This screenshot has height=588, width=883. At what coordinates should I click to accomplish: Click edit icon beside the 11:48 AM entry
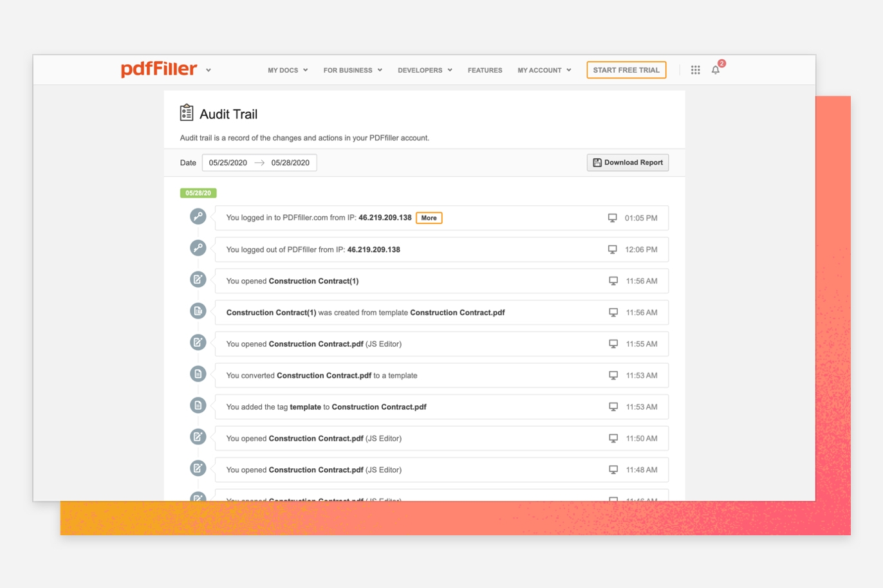(198, 468)
